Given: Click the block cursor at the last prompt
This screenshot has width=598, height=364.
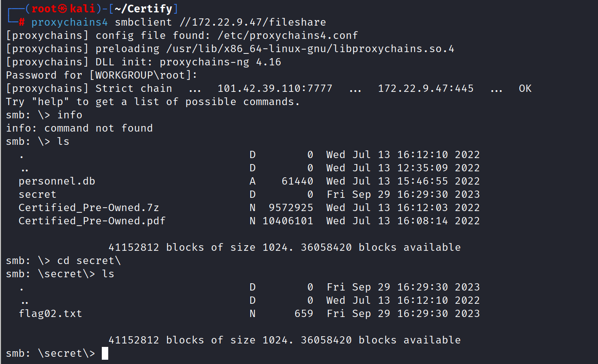Looking at the screenshot, I should point(105,353).
